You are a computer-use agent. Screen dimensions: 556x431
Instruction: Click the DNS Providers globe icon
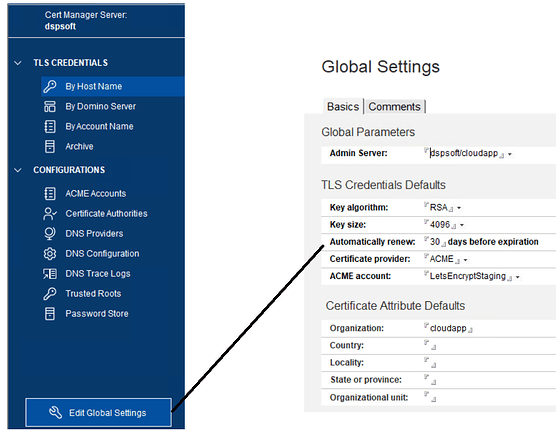point(50,233)
